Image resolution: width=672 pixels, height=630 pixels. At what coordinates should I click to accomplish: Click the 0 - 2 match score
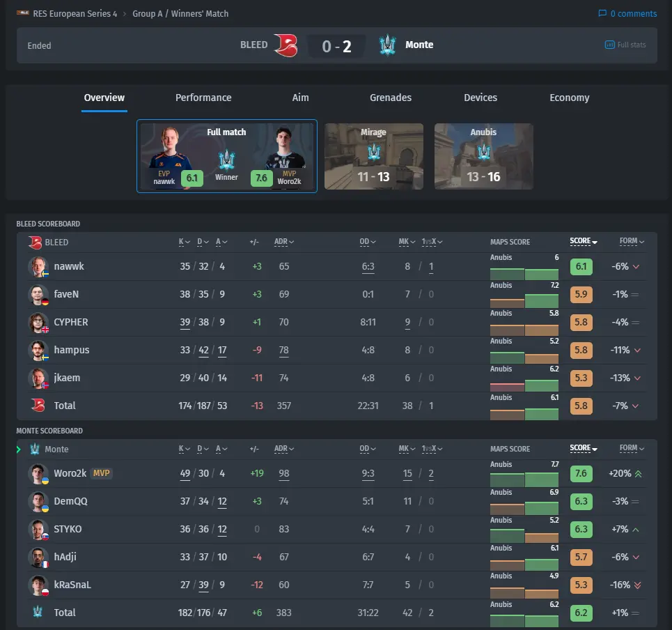[336, 46]
